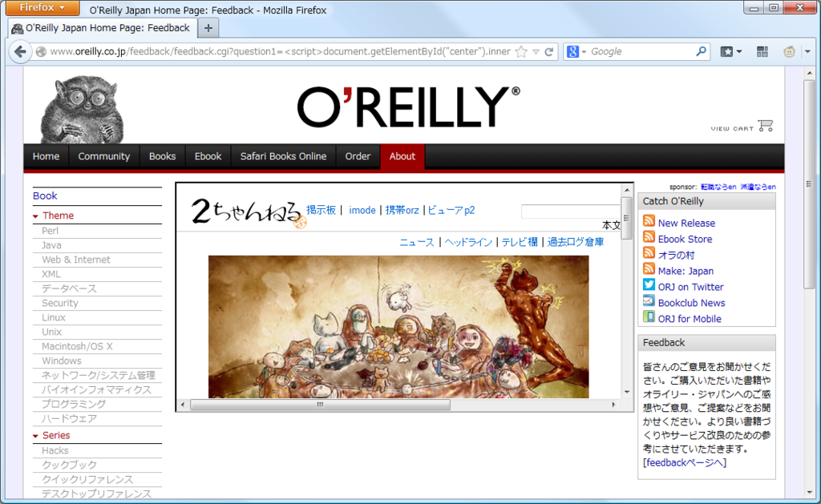This screenshot has width=821, height=504.
Task: Select Java in the Theme list
Action: point(51,245)
